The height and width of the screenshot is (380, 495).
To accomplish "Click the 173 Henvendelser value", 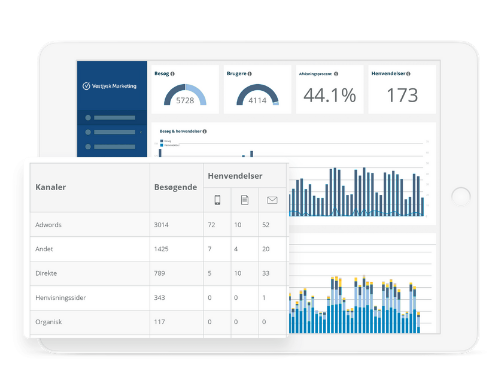I will click(x=402, y=95).
